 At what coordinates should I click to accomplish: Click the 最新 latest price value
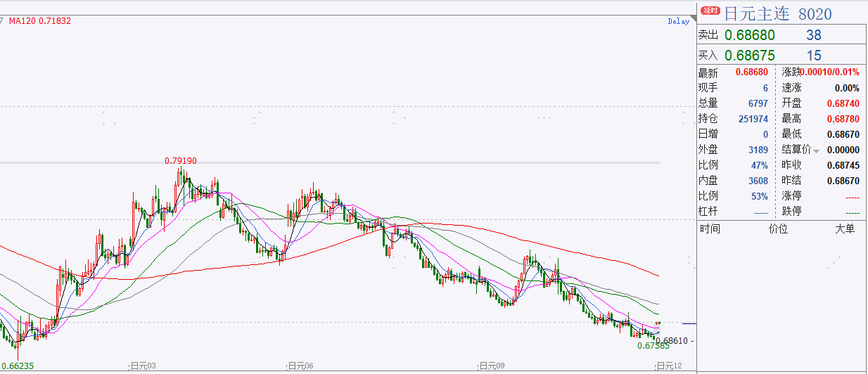click(752, 72)
